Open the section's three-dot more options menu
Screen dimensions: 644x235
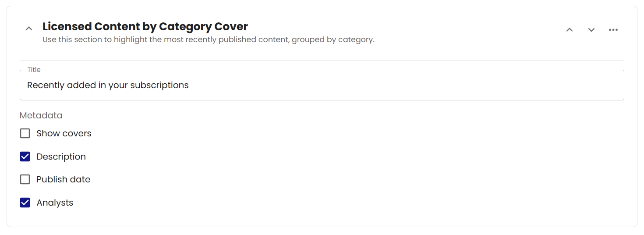click(613, 30)
